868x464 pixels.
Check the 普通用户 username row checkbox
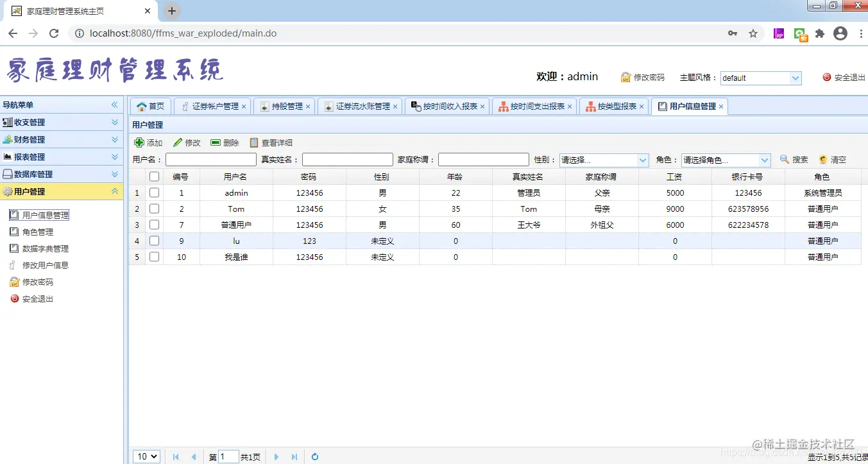click(x=154, y=225)
